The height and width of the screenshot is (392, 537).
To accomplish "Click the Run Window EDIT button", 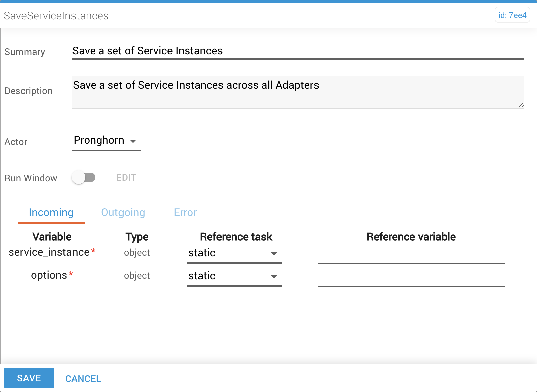I will coord(126,177).
